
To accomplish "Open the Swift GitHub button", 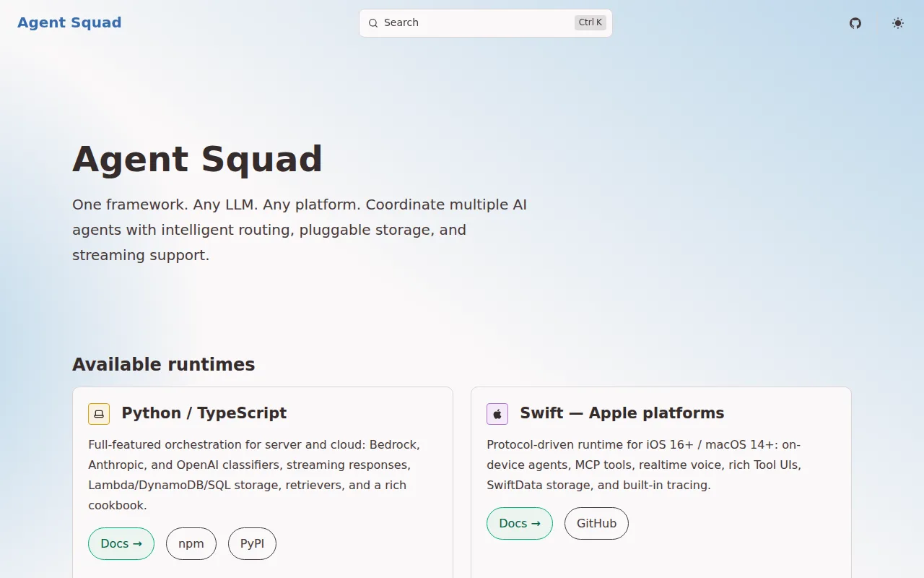I will (596, 523).
